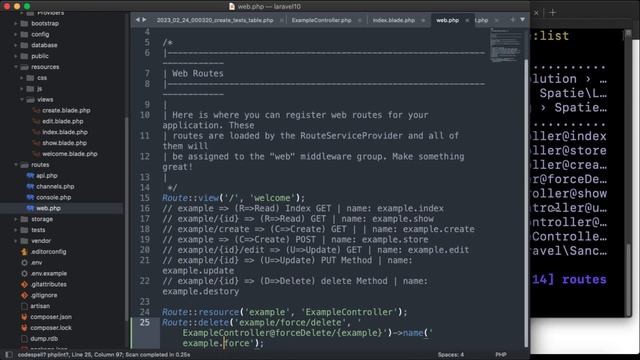Change syntax via PHP status label

coord(501,355)
